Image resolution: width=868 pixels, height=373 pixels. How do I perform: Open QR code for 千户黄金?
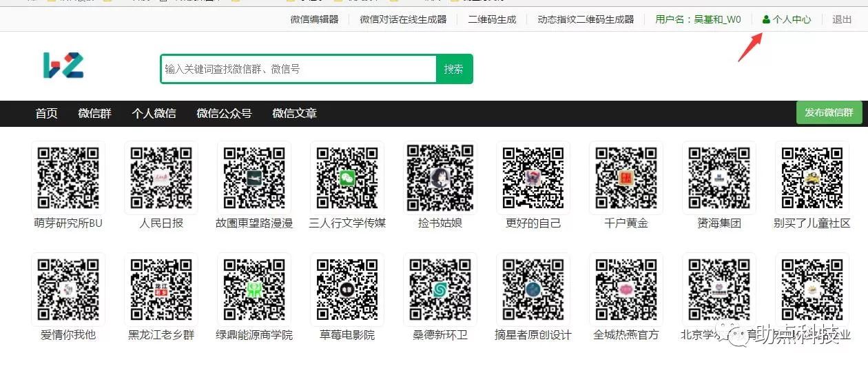(x=626, y=178)
